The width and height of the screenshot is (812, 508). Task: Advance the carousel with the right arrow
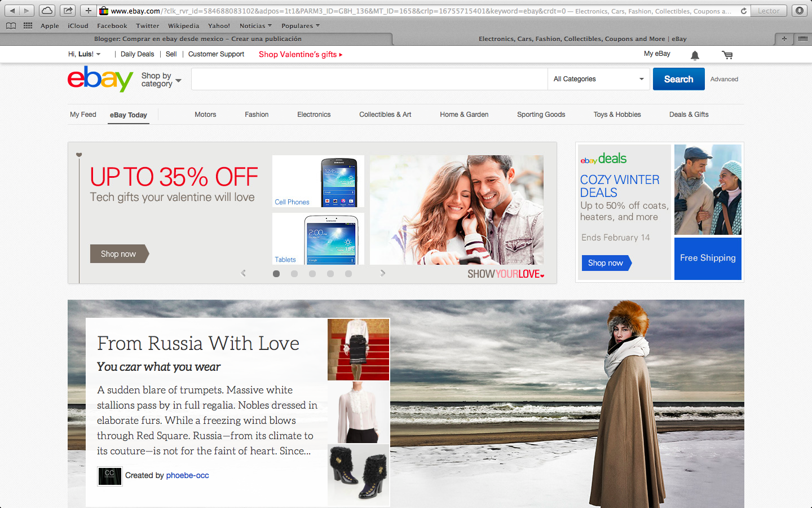pyautogui.click(x=383, y=273)
